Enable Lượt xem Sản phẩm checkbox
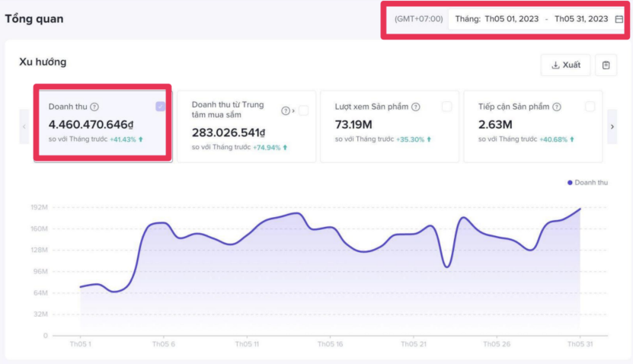 [446, 107]
